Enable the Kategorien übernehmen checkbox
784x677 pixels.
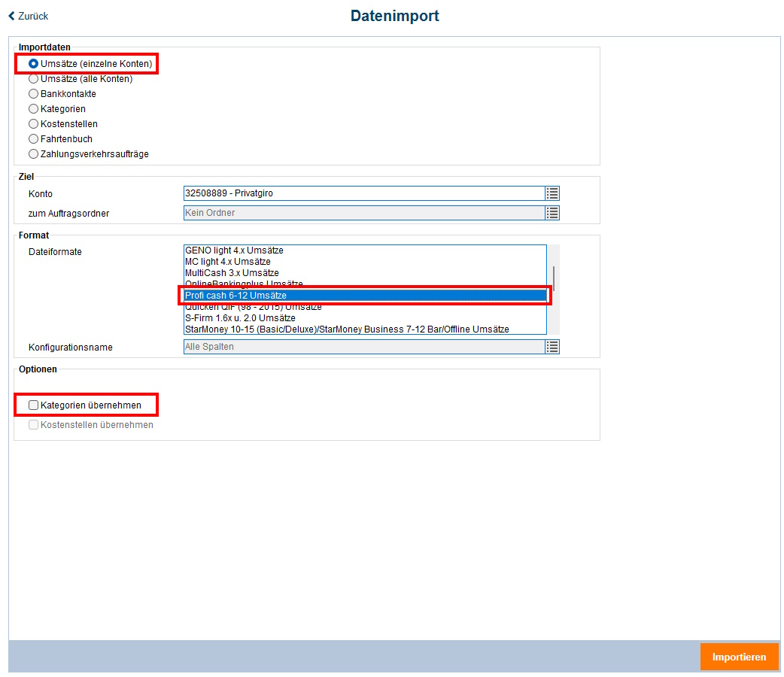coord(33,405)
